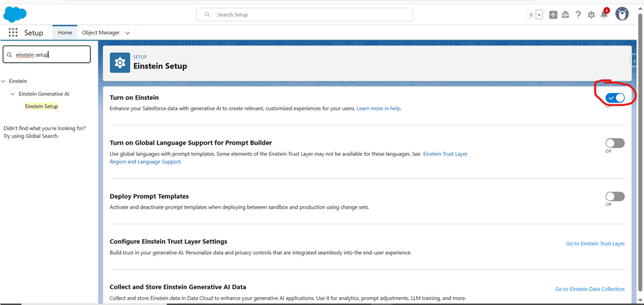Open the user profile avatar

point(622,14)
